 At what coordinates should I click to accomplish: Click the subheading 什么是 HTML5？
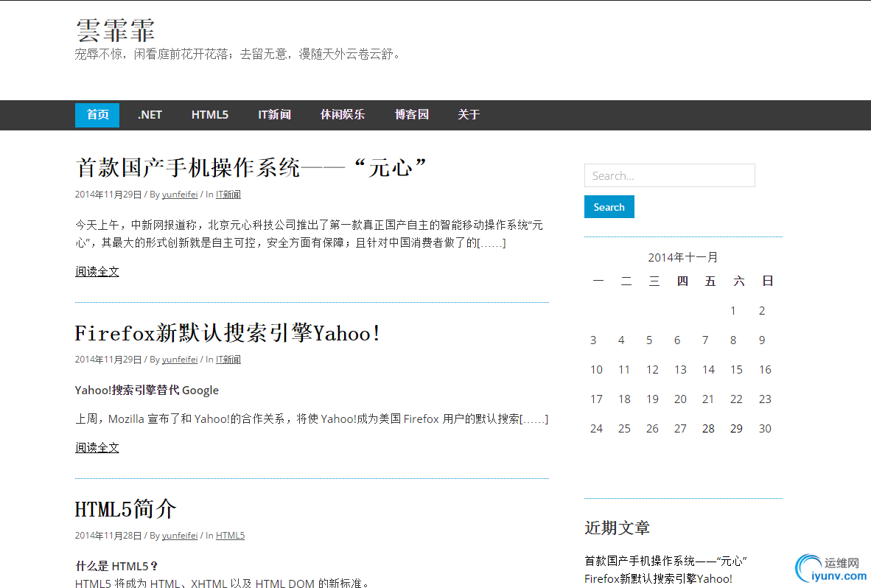click(x=116, y=566)
